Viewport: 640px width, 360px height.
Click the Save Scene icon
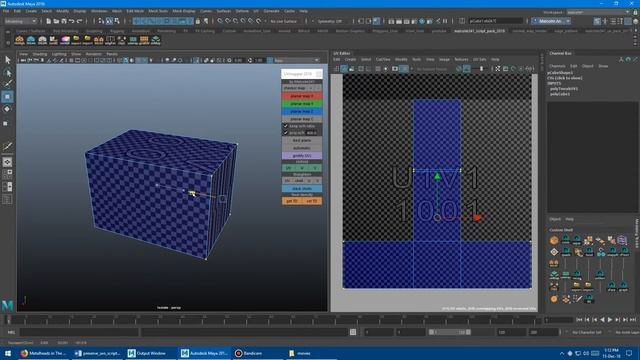[x=64, y=21]
